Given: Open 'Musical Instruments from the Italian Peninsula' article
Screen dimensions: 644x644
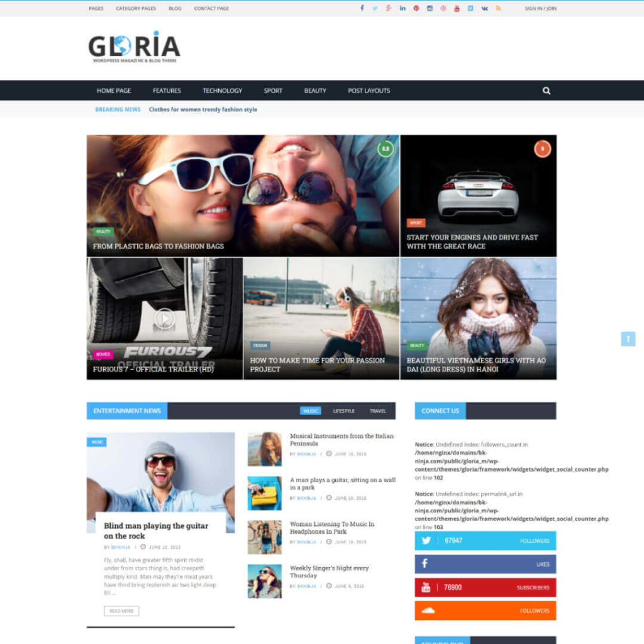Looking at the screenshot, I should (x=341, y=440).
